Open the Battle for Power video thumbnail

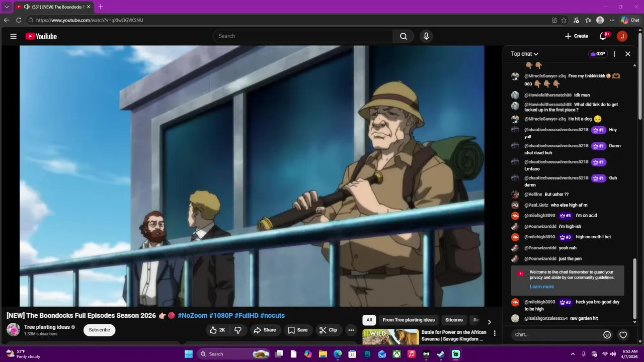pos(390,336)
